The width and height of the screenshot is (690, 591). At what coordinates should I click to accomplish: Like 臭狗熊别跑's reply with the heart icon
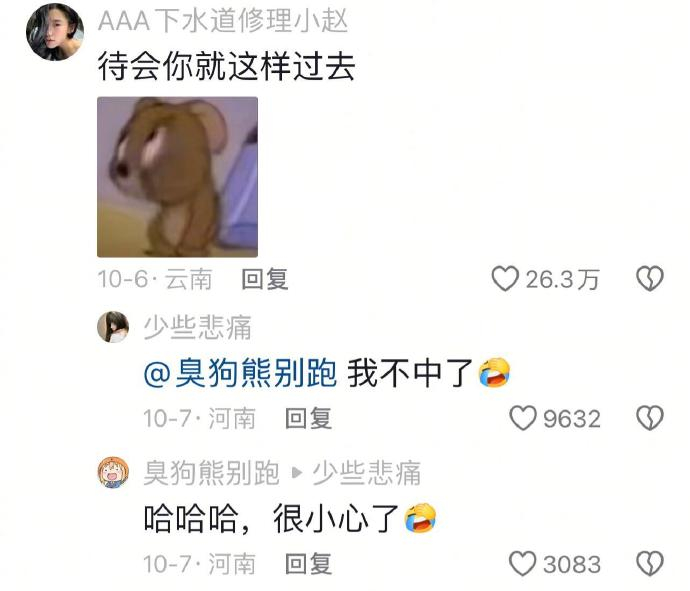point(523,564)
